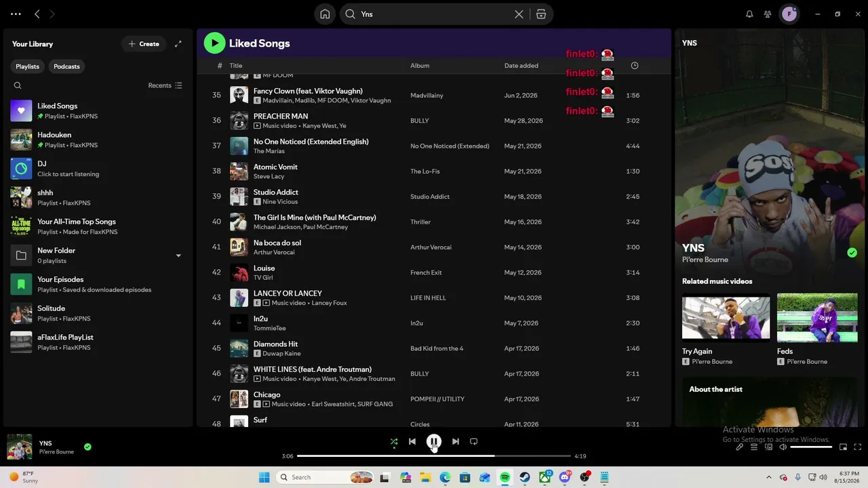The height and width of the screenshot is (488, 868).
Task: Open the Windows Start menu
Action: click(264, 477)
